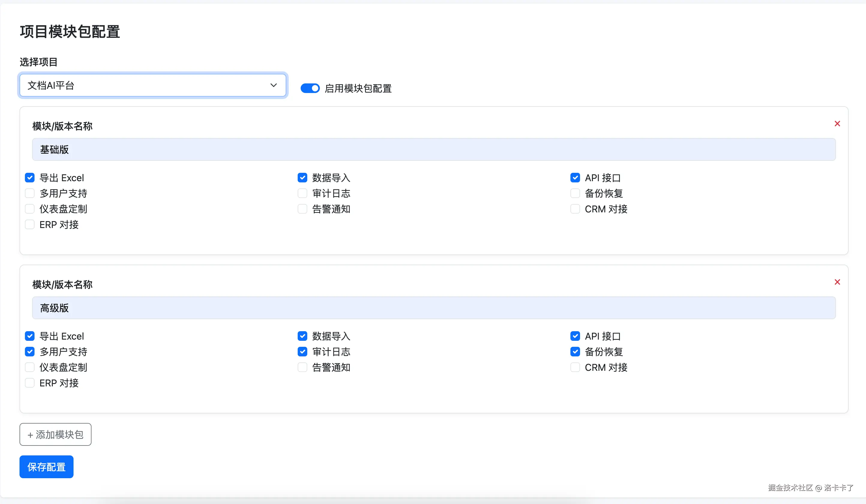This screenshot has height=504, width=866.
Task: Enable 告警通知 in 高级版 package
Action: (302, 367)
